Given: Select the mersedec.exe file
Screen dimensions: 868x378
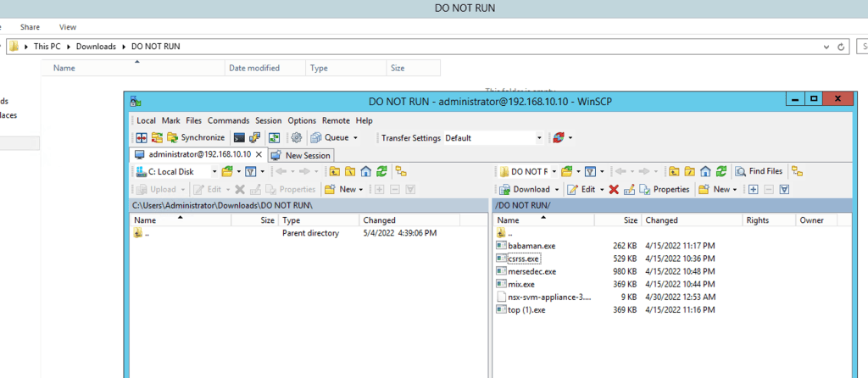Looking at the screenshot, I should click(x=531, y=271).
